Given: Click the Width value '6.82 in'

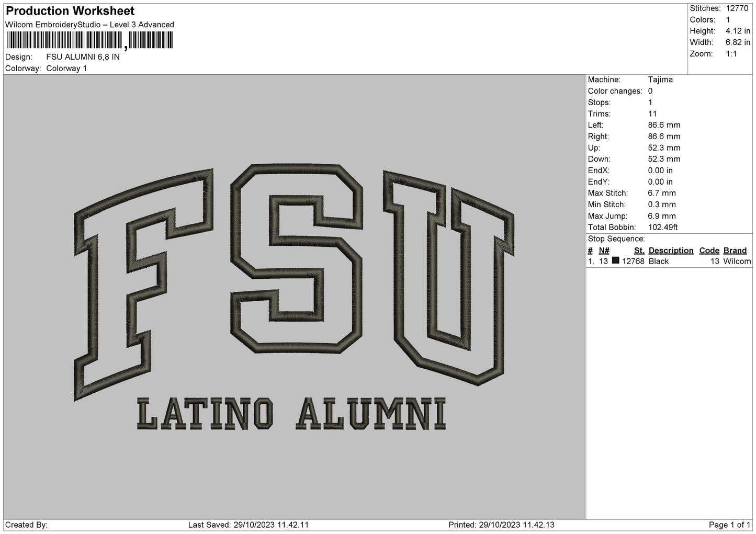Looking at the screenshot, I should [x=738, y=42].
